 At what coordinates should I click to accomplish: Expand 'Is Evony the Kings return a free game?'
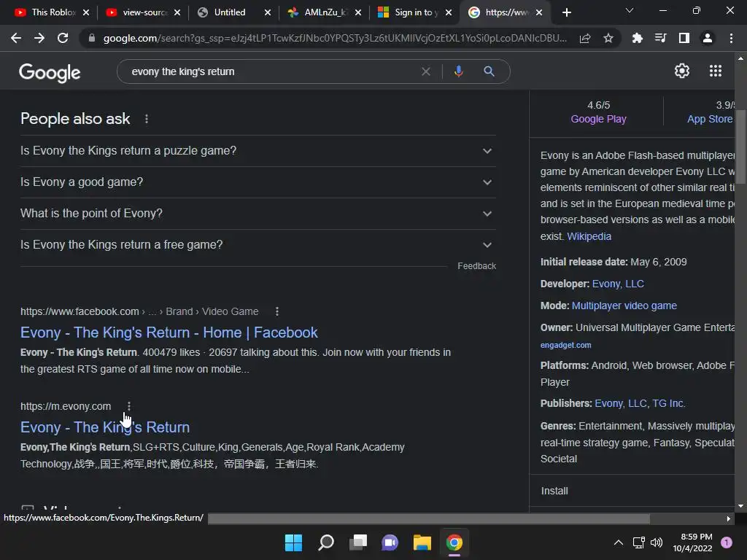[258, 245]
